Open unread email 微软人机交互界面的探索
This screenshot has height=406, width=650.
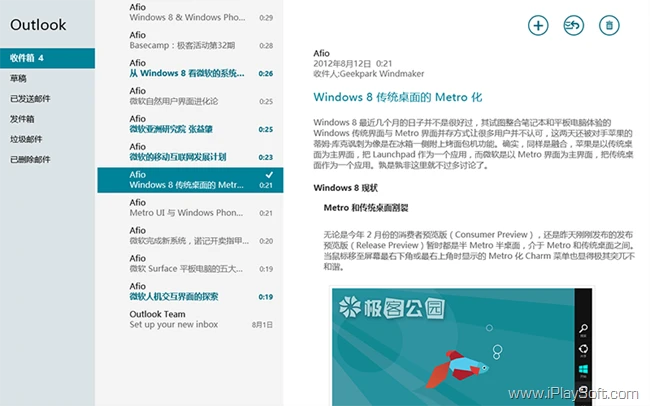point(190,292)
